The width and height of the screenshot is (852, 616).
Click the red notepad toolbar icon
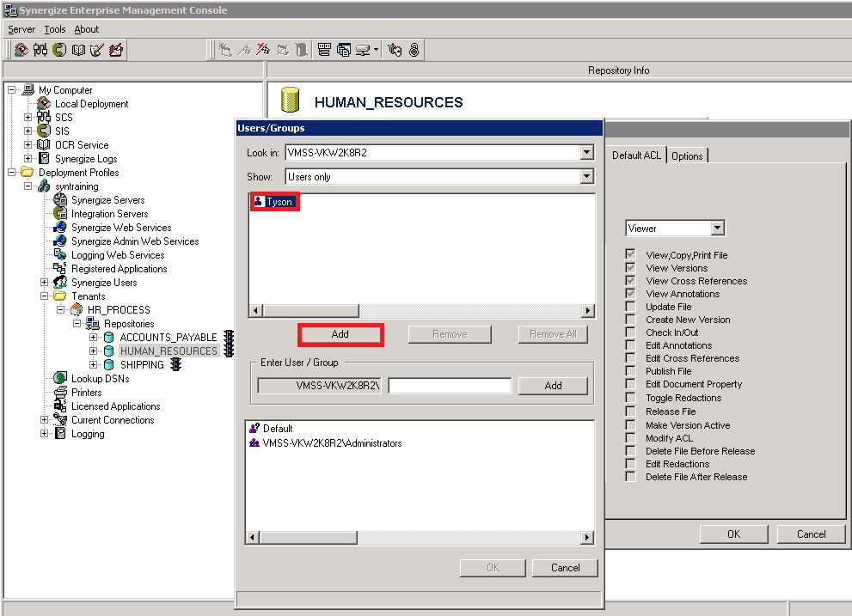(x=116, y=50)
